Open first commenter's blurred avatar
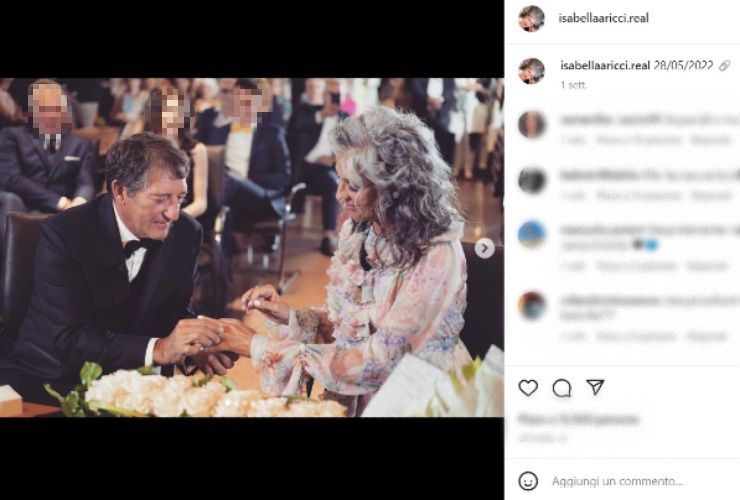Viewport: 740px width, 500px height. [x=532, y=124]
